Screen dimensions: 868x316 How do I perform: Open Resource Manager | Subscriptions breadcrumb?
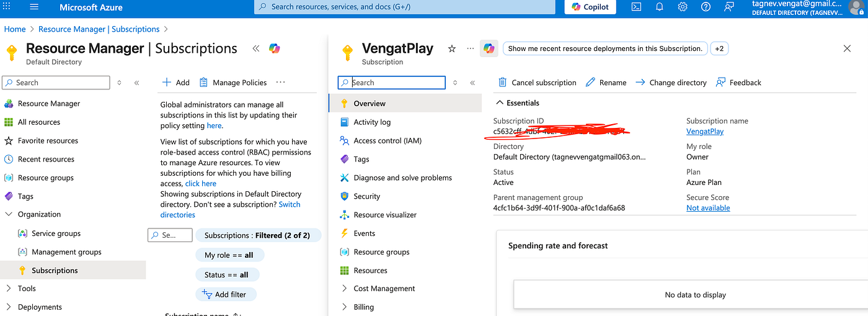click(x=99, y=29)
